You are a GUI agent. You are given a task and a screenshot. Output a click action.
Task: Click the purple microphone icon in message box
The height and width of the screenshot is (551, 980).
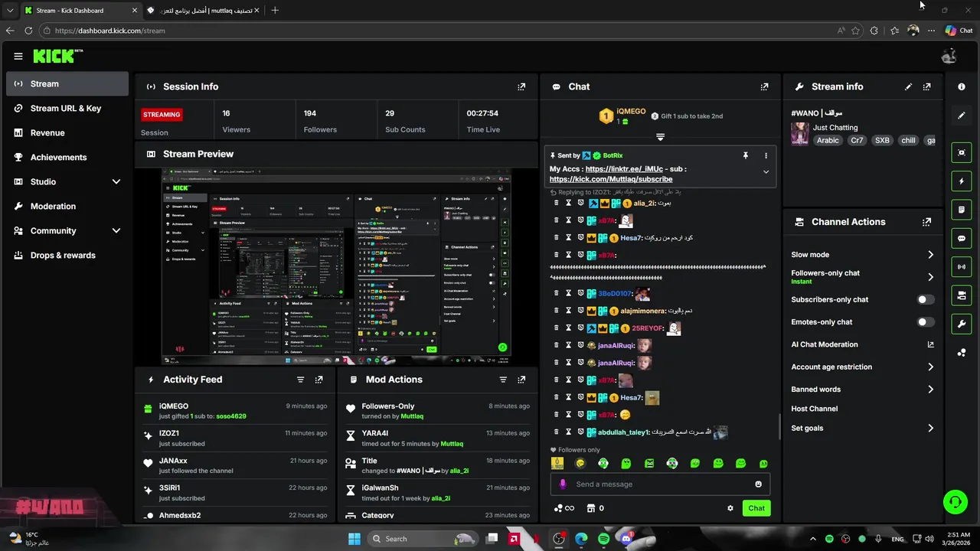(563, 484)
